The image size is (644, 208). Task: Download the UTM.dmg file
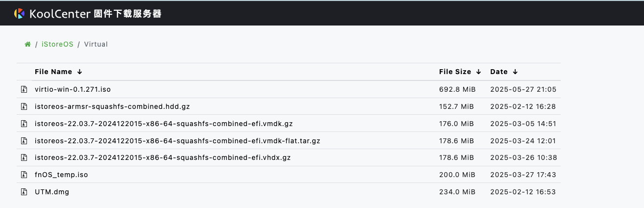click(52, 192)
